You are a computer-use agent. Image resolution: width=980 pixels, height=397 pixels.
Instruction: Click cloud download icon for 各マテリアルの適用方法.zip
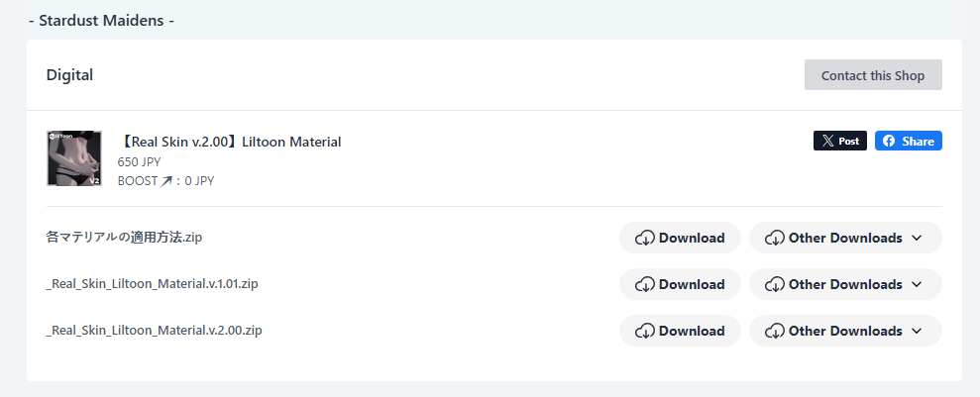[x=644, y=238]
